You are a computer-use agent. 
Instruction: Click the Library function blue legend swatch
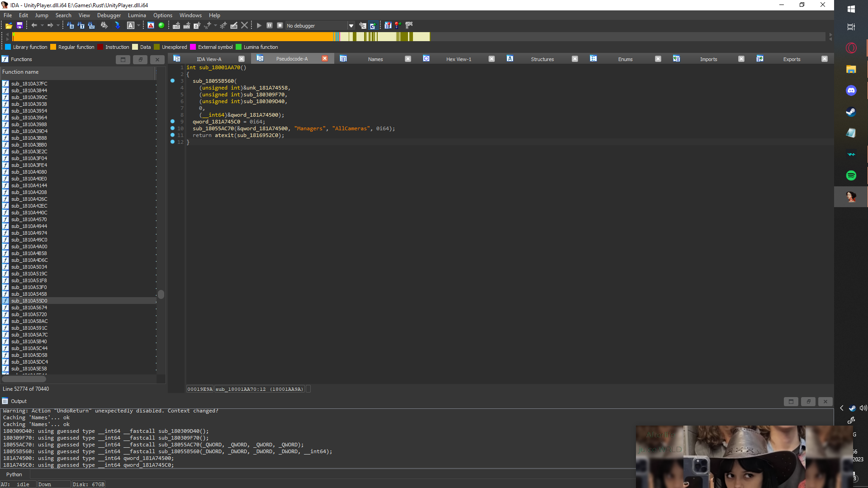8,47
